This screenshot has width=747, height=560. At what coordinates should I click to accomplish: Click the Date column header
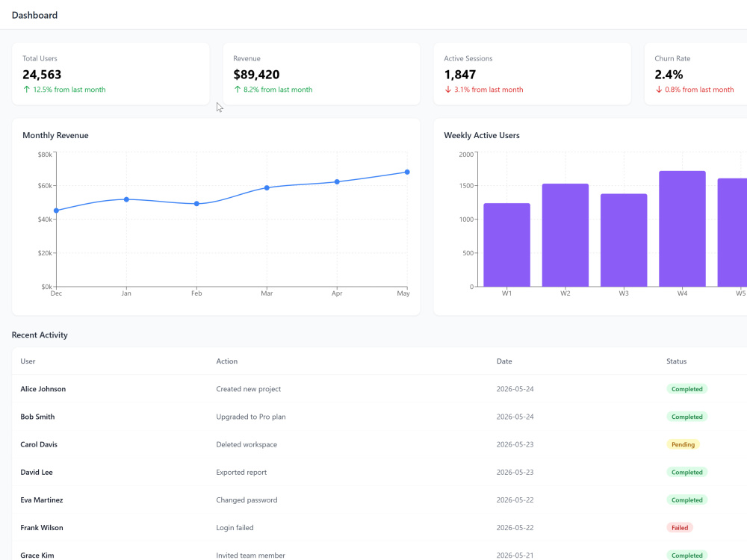[x=504, y=361]
